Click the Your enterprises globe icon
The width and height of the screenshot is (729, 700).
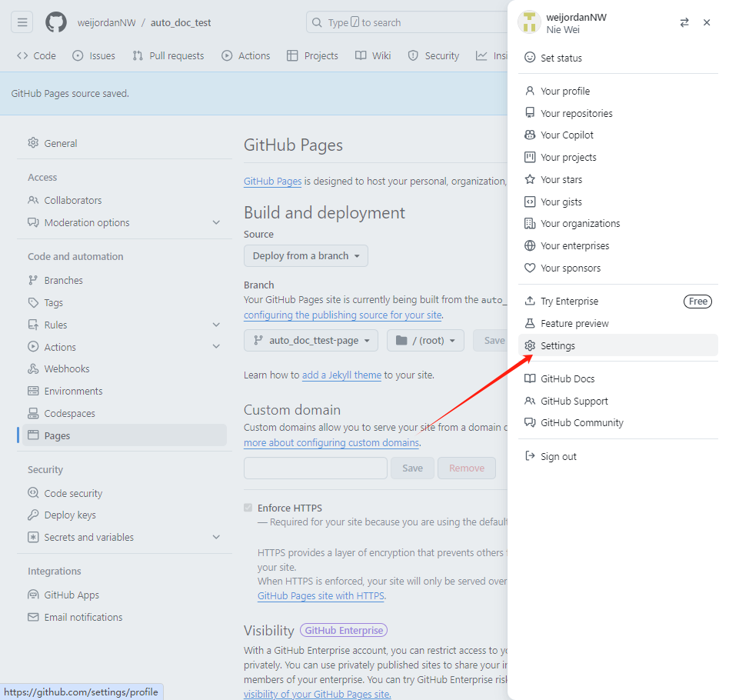click(530, 245)
